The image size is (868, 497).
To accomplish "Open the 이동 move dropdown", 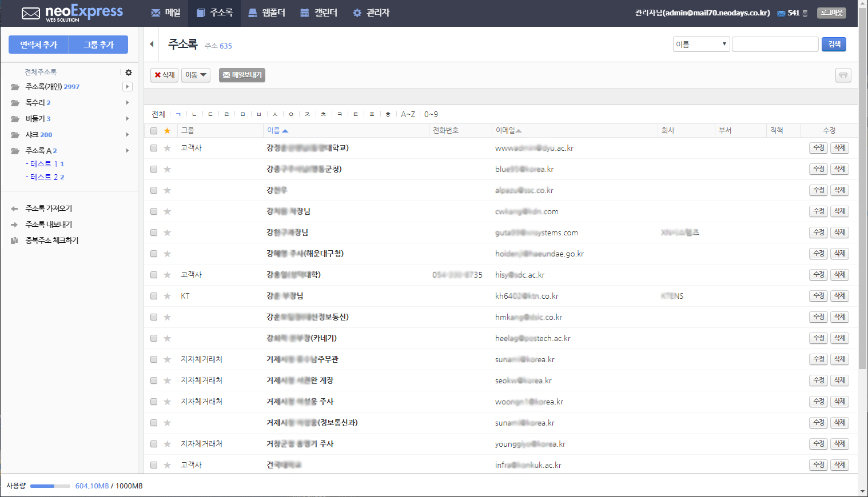I will [x=196, y=75].
